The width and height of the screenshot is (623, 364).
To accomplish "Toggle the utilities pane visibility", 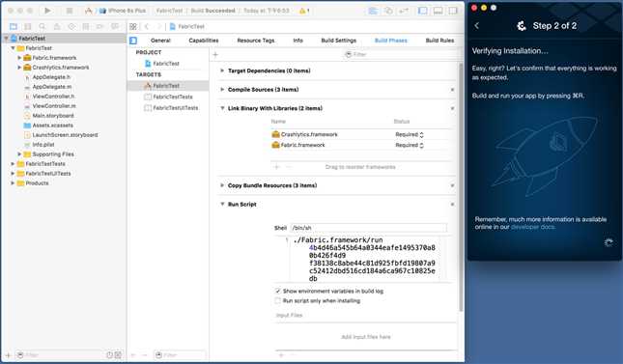I will pyautogui.click(x=453, y=11).
